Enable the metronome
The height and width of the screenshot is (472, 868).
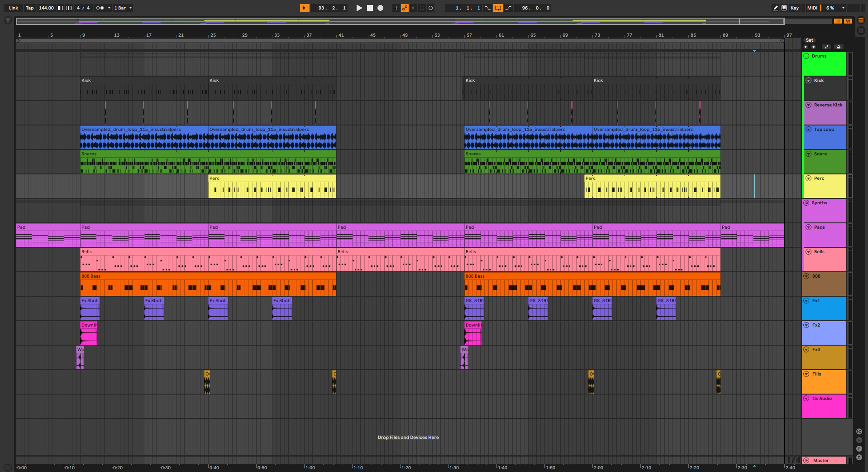tap(100, 8)
